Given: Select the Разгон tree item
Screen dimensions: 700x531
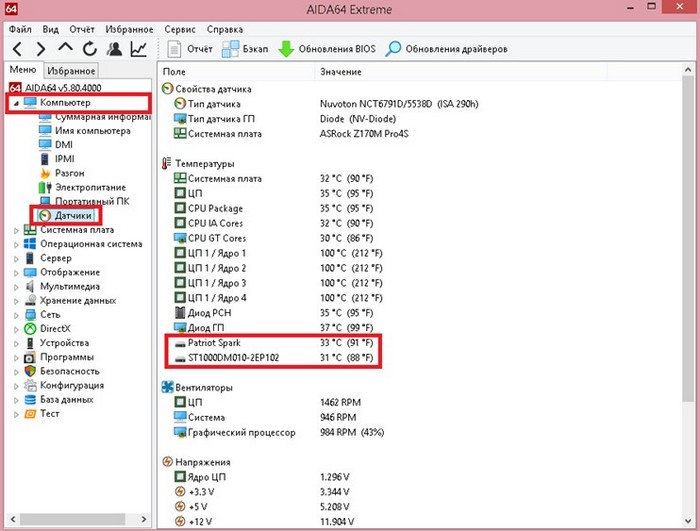Looking at the screenshot, I should [71, 173].
